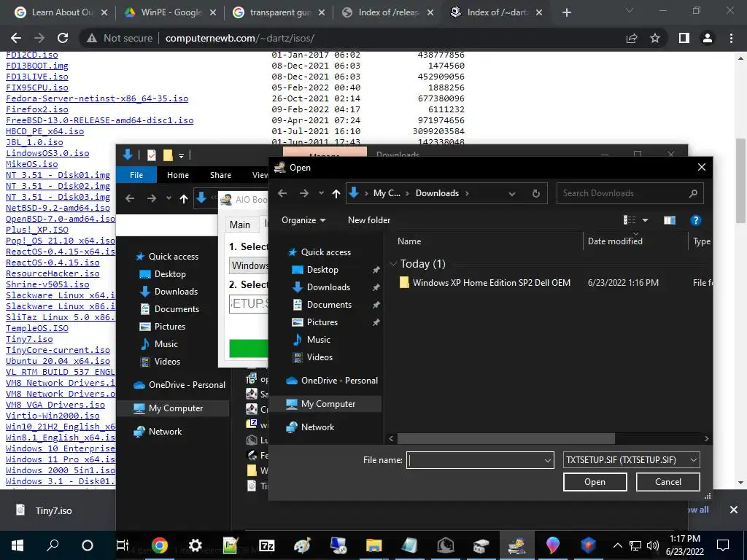Click the Open button in dialog
Image resolution: width=747 pixels, height=560 pixels.
tap(595, 482)
